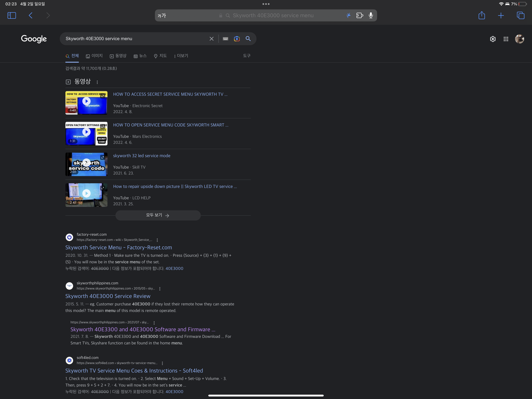Screen dimensions: 532x399
Task: Toggle the Safari sidebar panel
Action: pos(12,15)
